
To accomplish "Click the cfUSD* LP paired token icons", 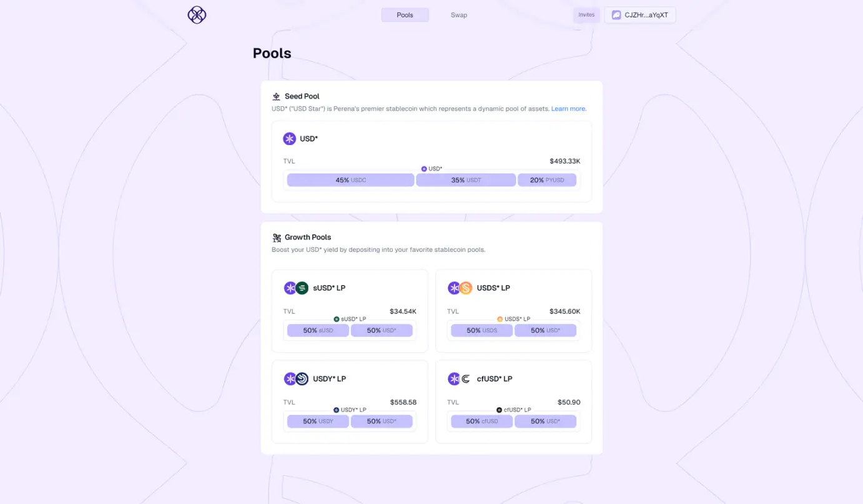I will coord(460,378).
